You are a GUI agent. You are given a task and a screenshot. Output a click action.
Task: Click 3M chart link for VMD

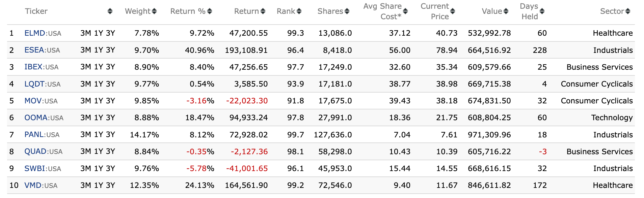click(x=86, y=185)
